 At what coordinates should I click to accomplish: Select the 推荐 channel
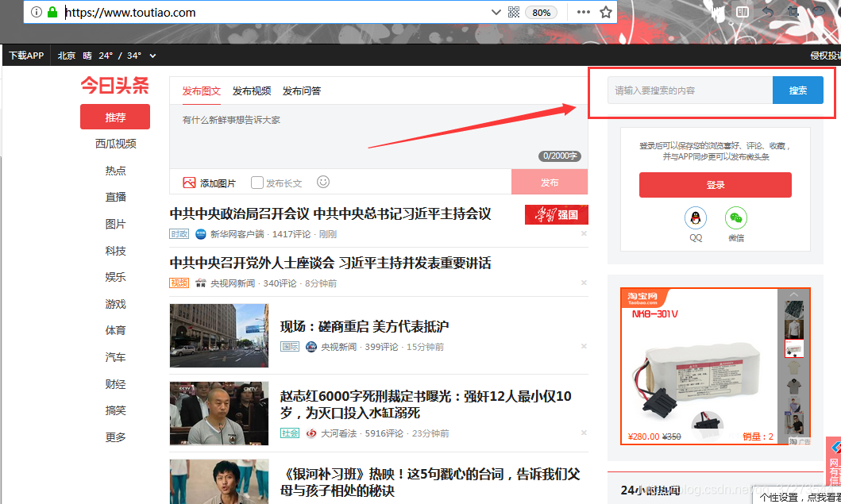pyautogui.click(x=115, y=117)
